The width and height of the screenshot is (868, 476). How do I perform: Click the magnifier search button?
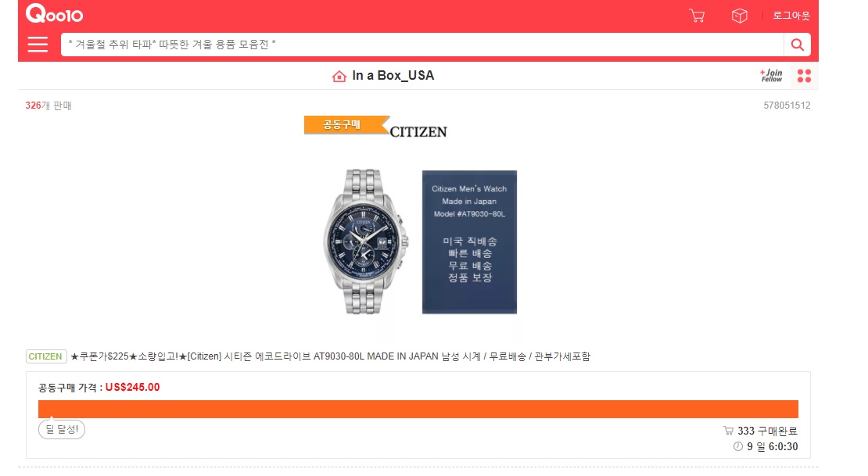(x=797, y=45)
